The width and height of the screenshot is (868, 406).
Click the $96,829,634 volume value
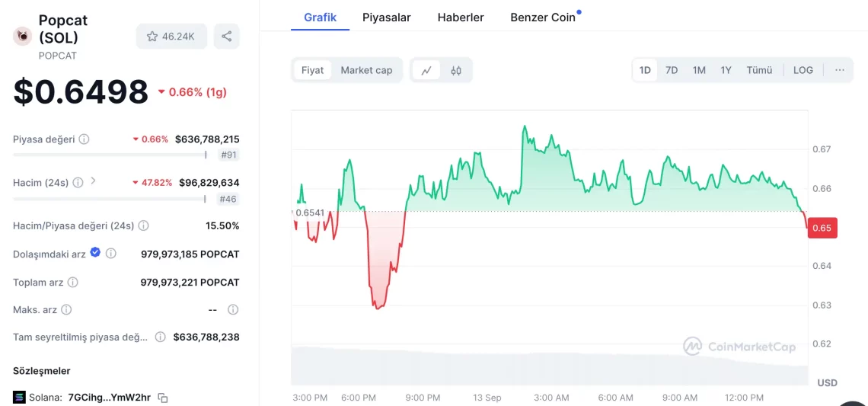tap(209, 182)
